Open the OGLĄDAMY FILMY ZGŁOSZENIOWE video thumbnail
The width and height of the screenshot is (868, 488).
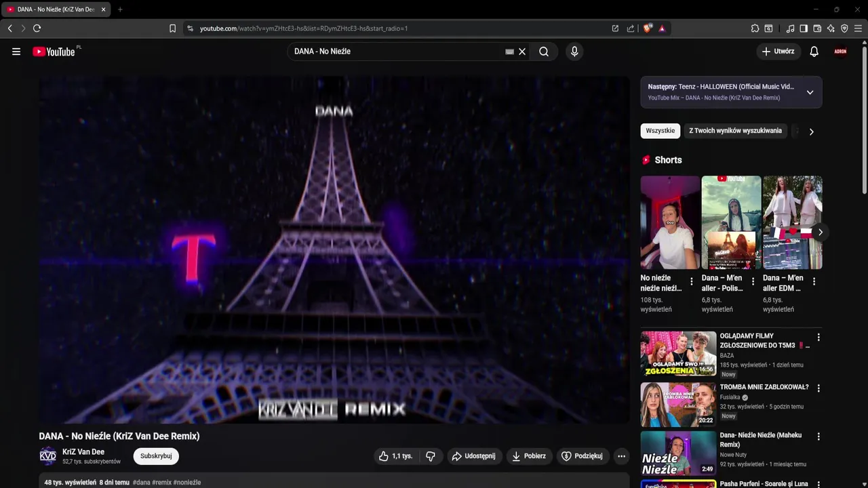point(678,354)
